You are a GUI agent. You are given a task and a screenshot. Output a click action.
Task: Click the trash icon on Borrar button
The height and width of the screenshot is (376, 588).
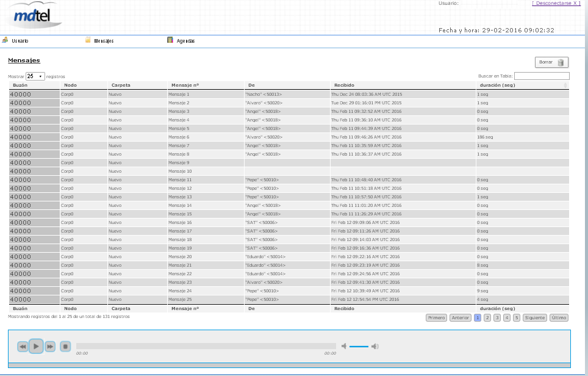click(x=561, y=62)
